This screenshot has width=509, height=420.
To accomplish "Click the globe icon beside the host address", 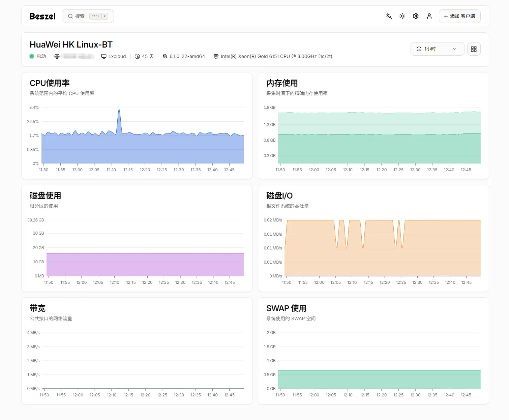I will [57, 56].
